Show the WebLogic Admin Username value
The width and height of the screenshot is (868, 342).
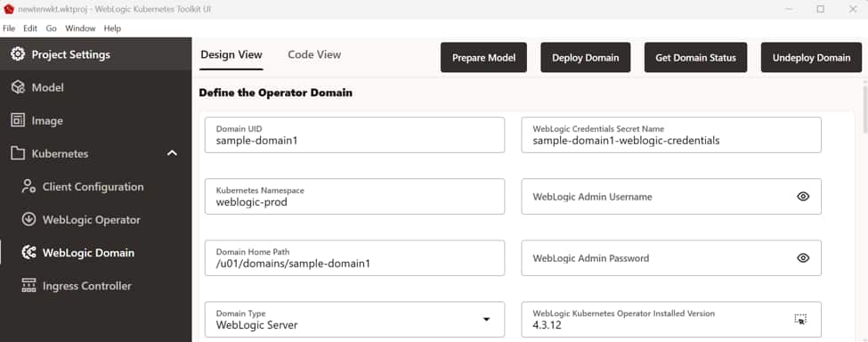pos(803,197)
